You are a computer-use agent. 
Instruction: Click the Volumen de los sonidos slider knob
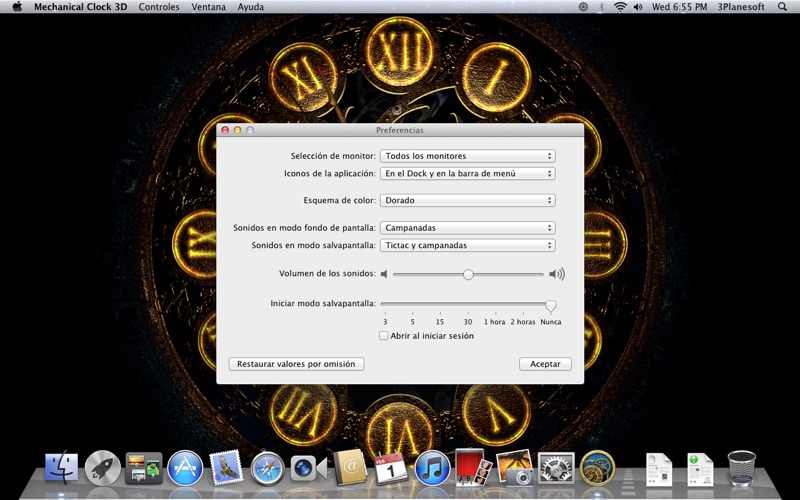(x=468, y=274)
